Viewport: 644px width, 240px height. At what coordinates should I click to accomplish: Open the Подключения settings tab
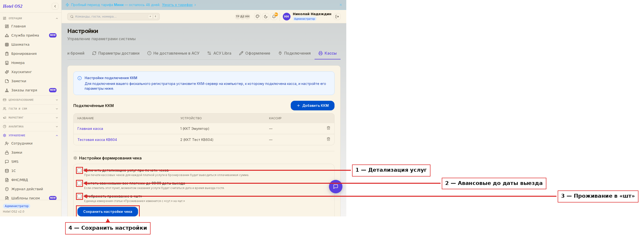[294, 53]
